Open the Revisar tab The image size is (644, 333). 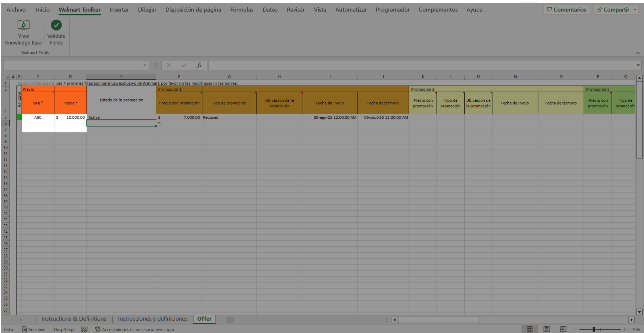pos(296,10)
